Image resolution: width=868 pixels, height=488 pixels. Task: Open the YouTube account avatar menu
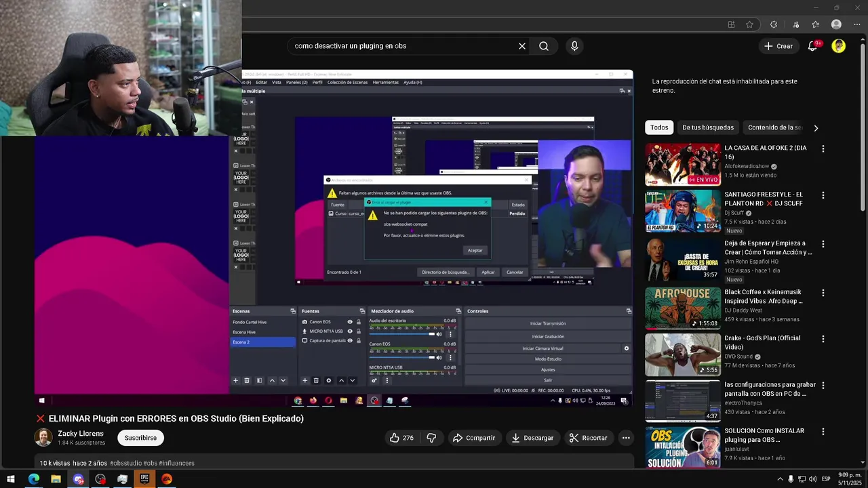point(839,46)
